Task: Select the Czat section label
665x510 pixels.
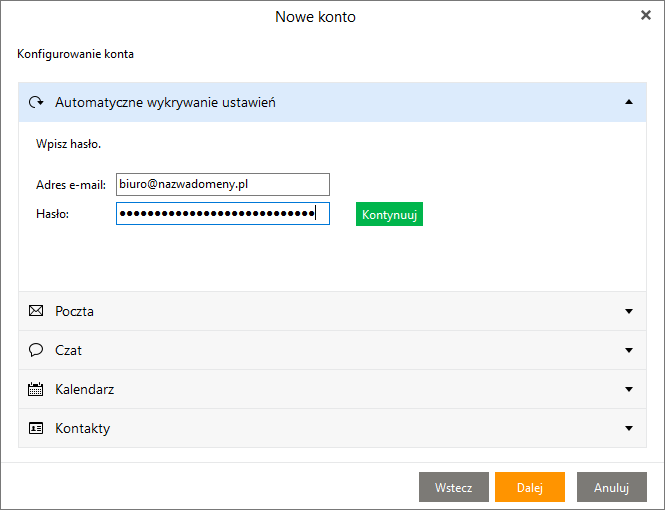Action: [68, 350]
